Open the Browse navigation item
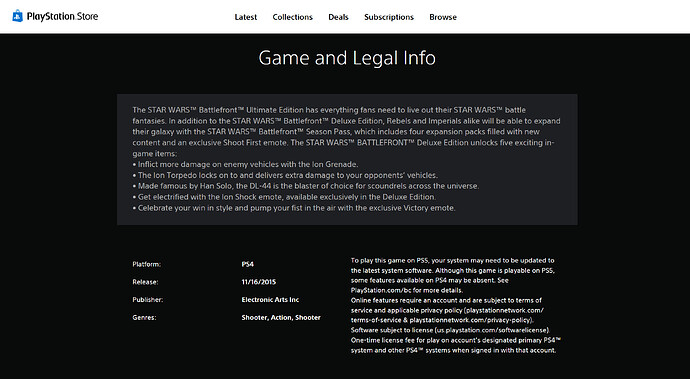 443,17
